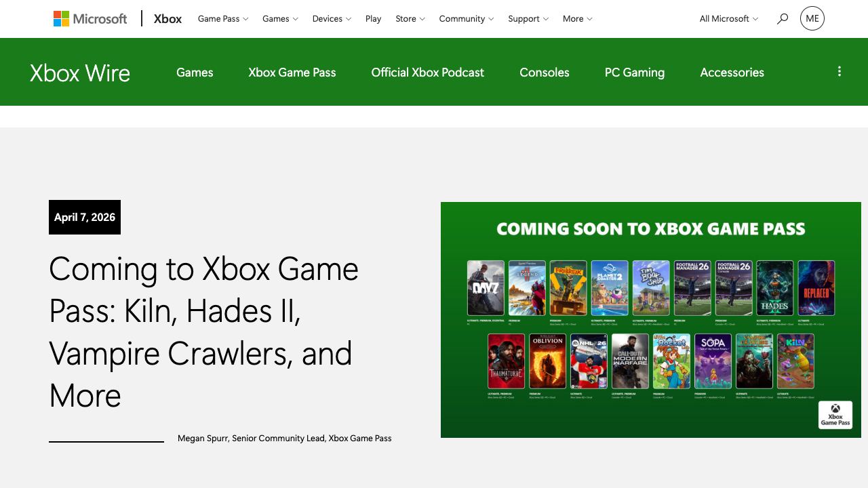Click the SOPA game cover

[x=713, y=361]
